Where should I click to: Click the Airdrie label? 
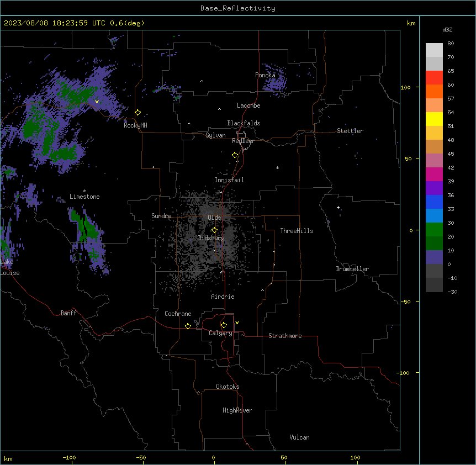[223, 297]
